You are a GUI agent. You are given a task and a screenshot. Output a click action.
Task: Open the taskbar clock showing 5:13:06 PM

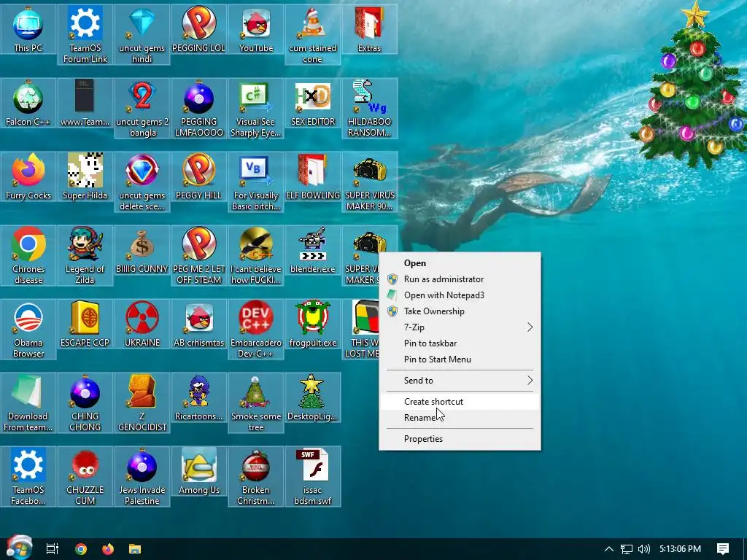click(x=681, y=549)
